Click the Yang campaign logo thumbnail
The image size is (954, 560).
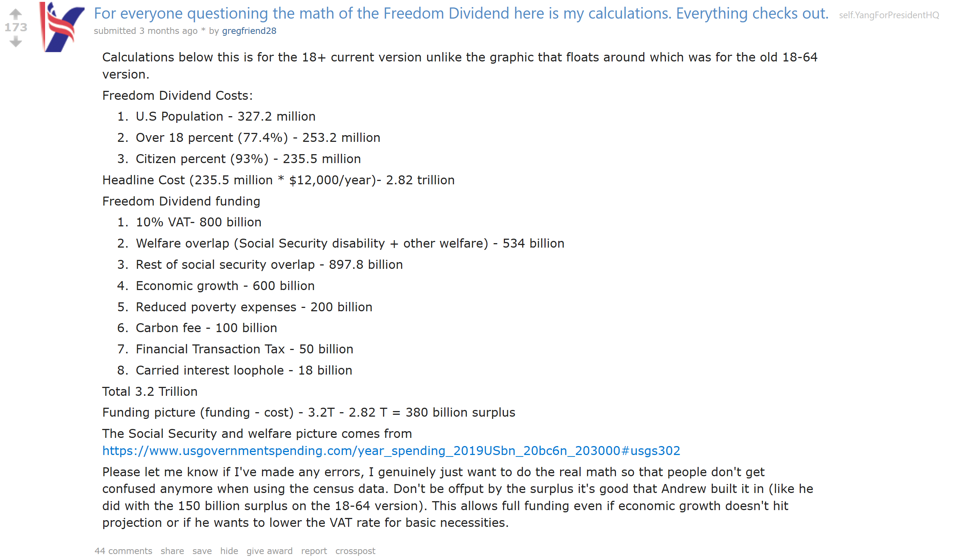tap(62, 27)
